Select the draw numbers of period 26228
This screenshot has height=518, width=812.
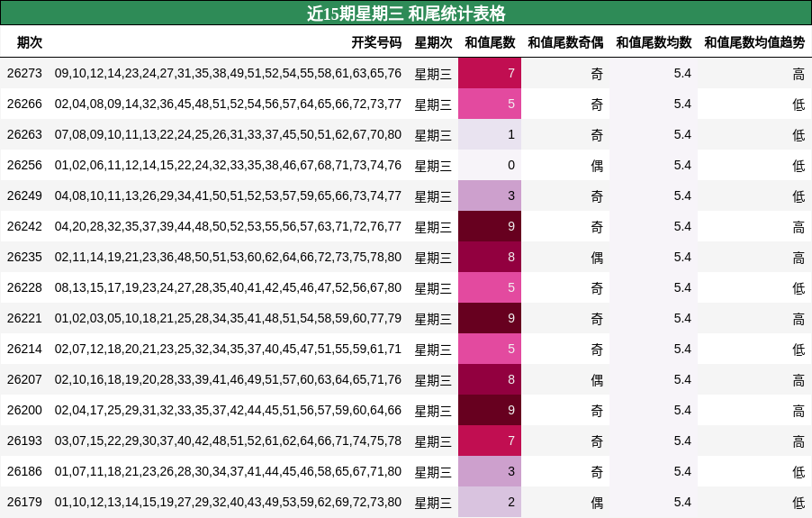(228, 287)
